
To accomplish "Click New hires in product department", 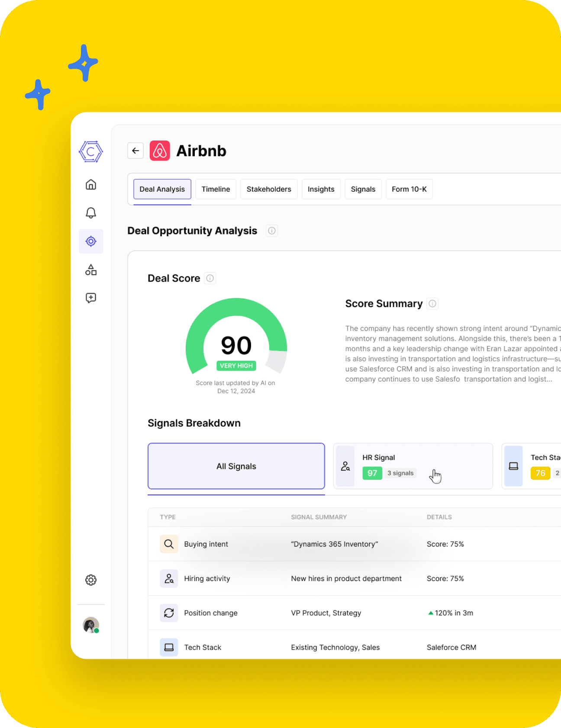I will pos(346,579).
